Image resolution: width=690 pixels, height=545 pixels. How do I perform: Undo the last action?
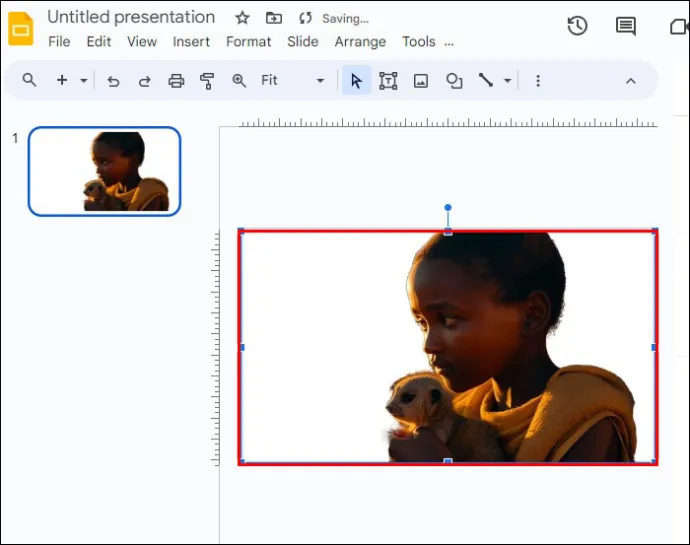114,81
